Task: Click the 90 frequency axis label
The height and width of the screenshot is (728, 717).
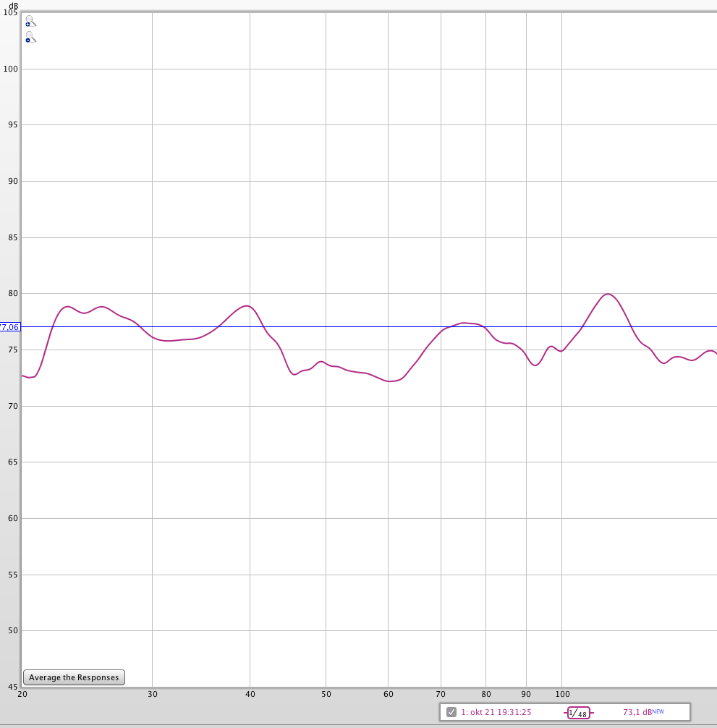Action: (x=526, y=694)
